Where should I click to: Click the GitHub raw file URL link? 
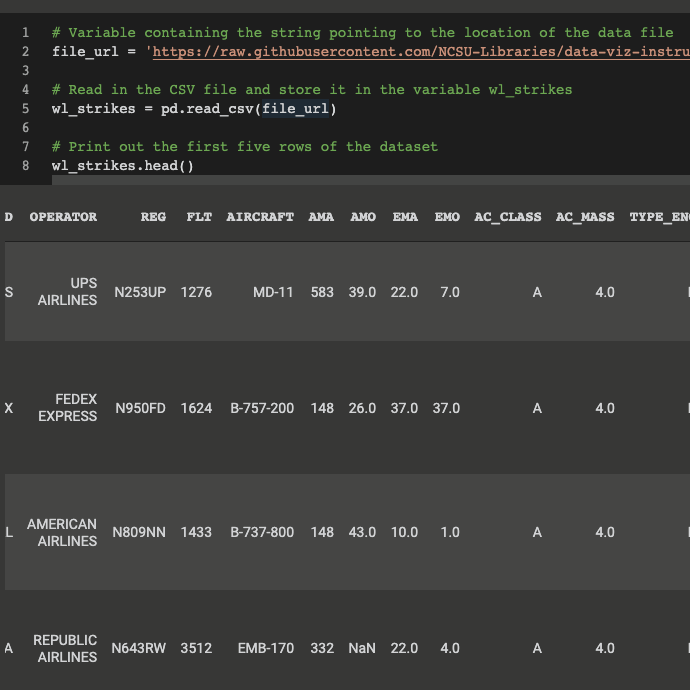pos(420,51)
